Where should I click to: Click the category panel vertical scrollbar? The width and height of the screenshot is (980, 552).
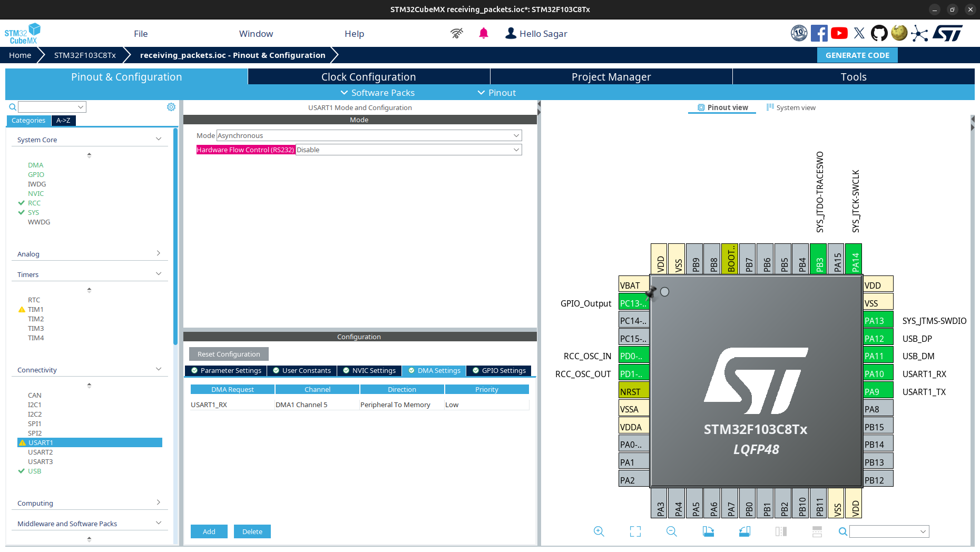(x=175, y=237)
